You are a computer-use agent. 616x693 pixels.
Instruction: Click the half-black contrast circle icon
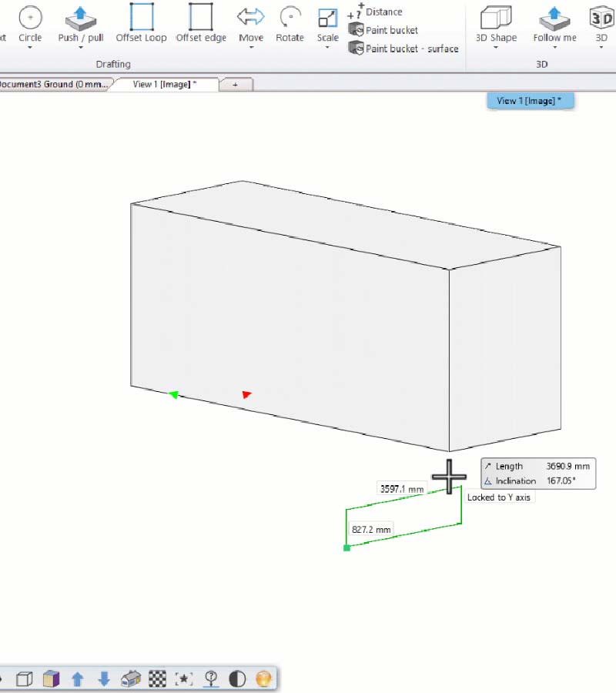[x=237, y=678]
